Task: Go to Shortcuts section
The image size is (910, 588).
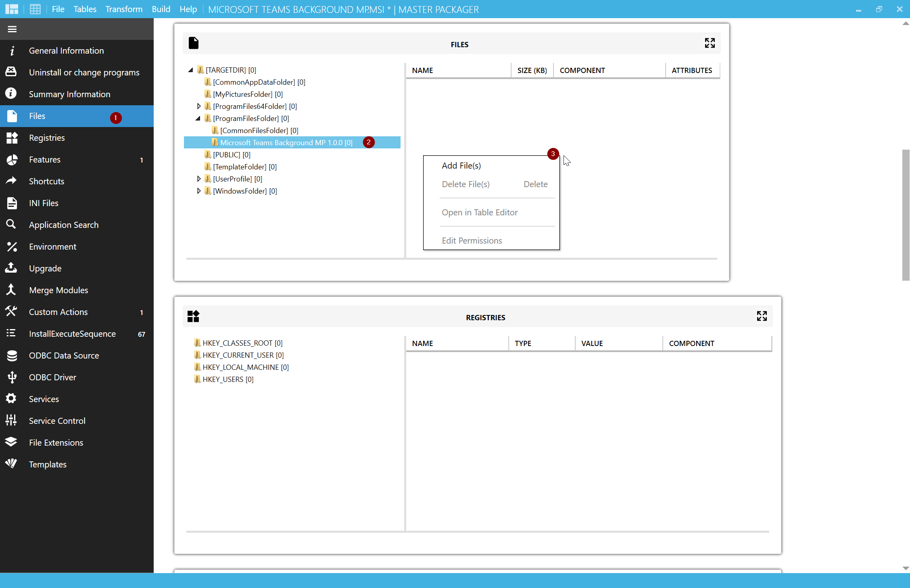Action: (x=77, y=181)
